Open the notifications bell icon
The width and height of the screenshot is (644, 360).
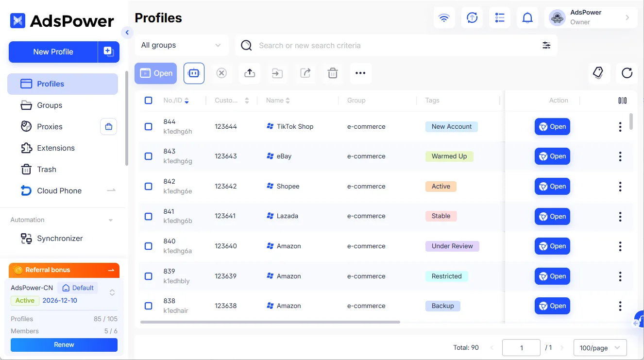[527, 18]
